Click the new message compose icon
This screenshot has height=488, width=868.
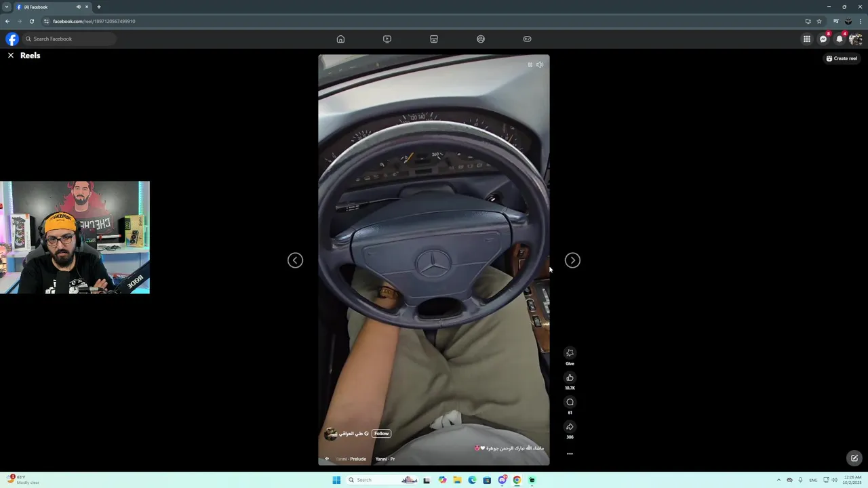pos(854,458)
